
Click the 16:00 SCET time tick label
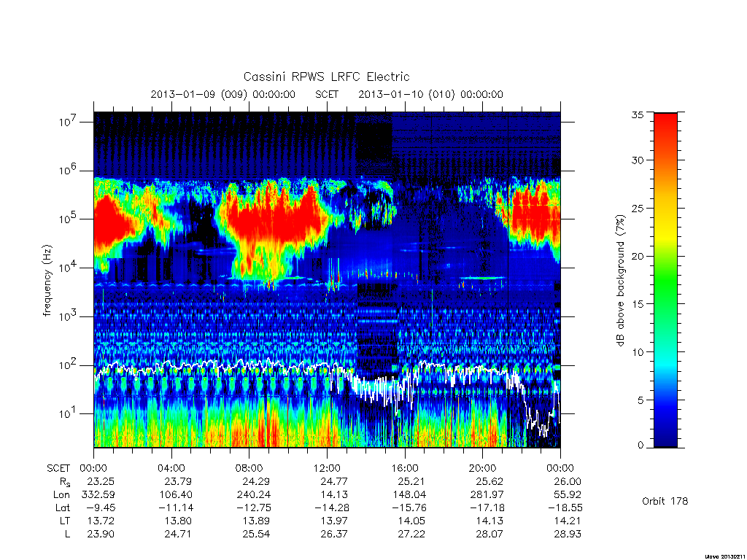pos(405,468)
